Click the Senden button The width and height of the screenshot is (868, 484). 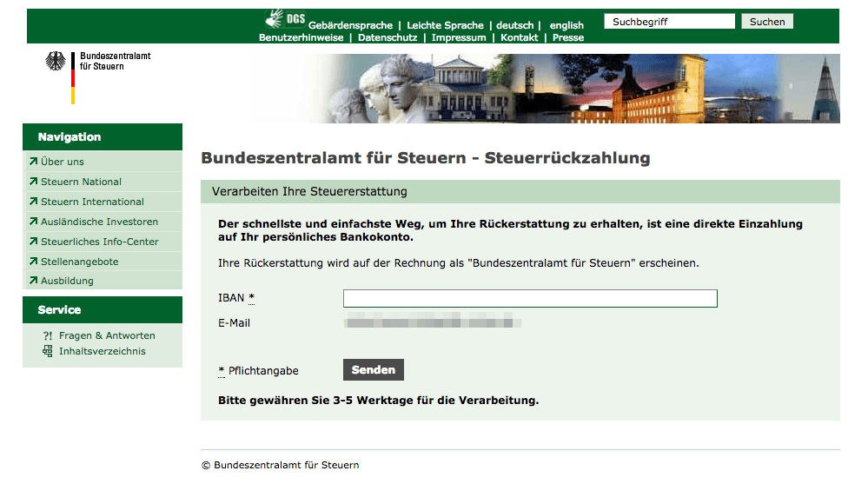(x=374, y=370)
